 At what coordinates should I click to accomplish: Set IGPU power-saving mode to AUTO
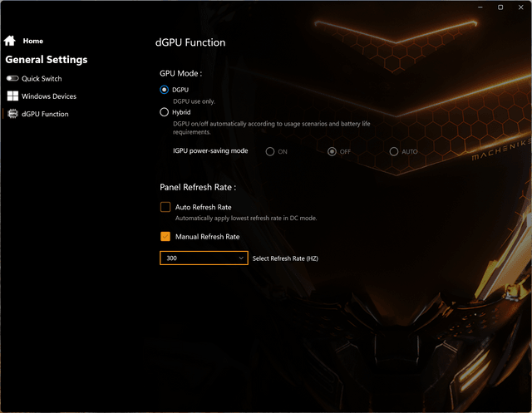click(394, 151)
